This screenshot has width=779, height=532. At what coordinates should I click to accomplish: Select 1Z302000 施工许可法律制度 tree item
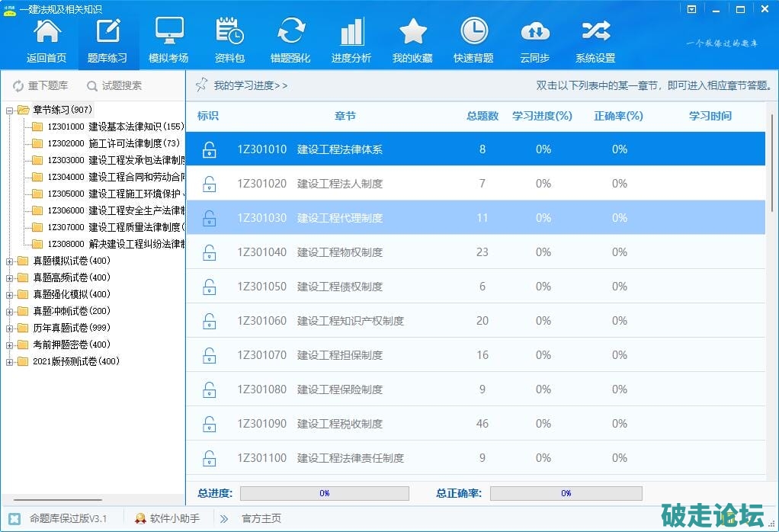[113, 143]
